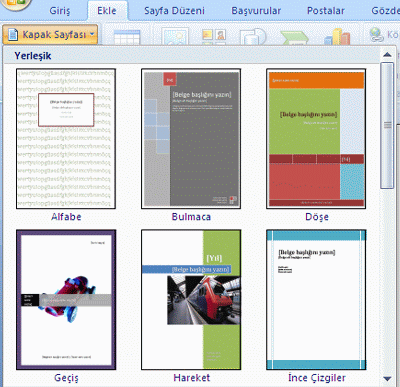The image size is (400, 387).
Task: Click the gallery vertical scrollbar thumb
Action: 387,125
